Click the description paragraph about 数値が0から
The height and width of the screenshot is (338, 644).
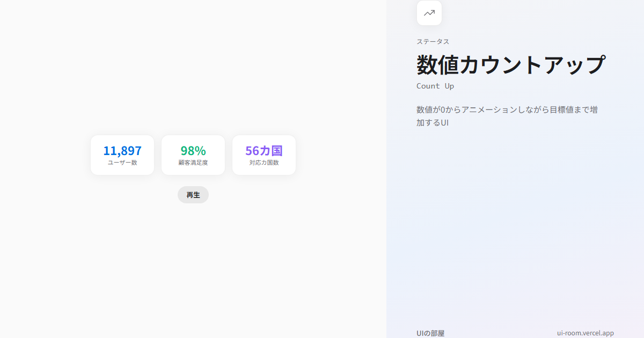pos(507,116)
